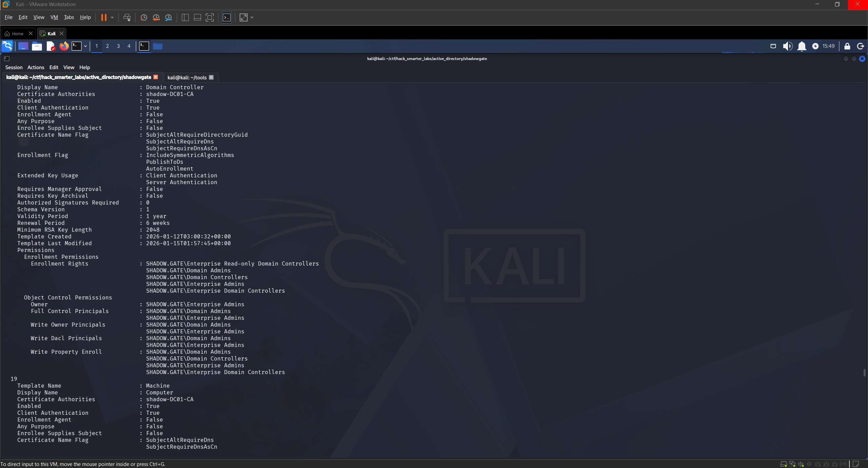Image resolution: width=868 pixels, height=468 pixels.
Task: Click the 'SubjectAltRequireDirectoryGuid' value
Action: (x=197, y=135)
